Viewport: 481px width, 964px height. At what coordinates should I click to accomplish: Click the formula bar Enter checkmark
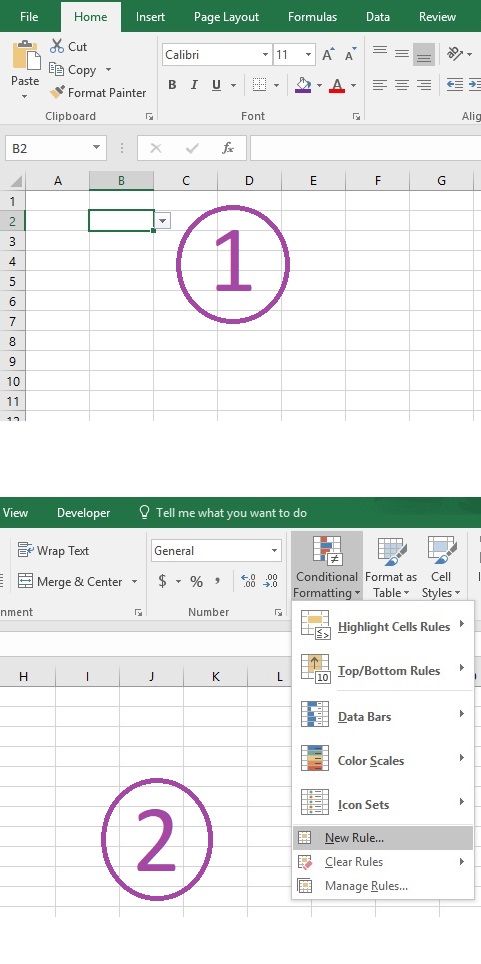pyautogui.click(x=192, y=148)
